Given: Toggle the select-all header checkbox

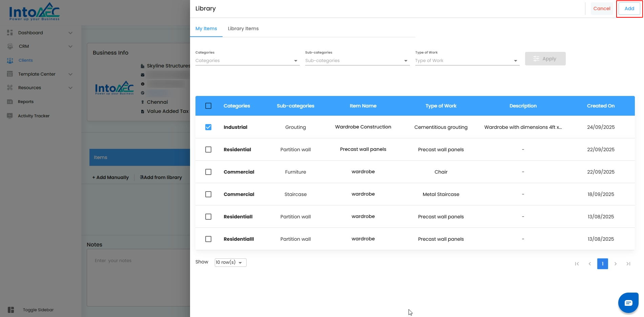Looking at the screenshot, I should pyautogui.click(x=208, y=106).
